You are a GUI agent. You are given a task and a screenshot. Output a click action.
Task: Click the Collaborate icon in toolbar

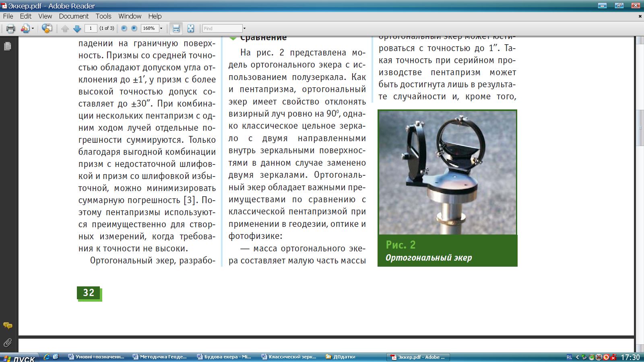point(25,29)
